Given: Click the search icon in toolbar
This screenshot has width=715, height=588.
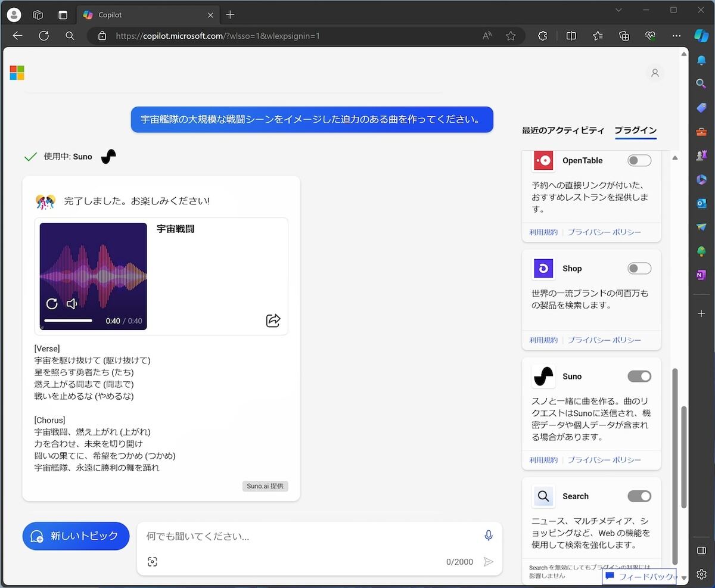Looking at the screenshot, I should tap(70, 36).
